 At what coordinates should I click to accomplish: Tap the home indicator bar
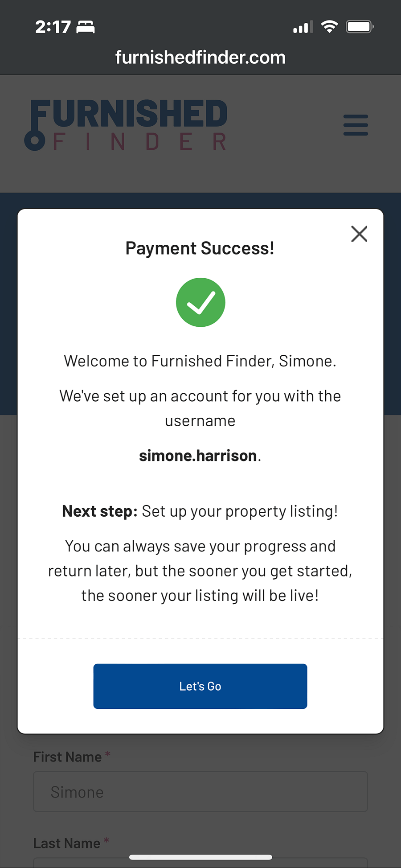click(200, 857)
